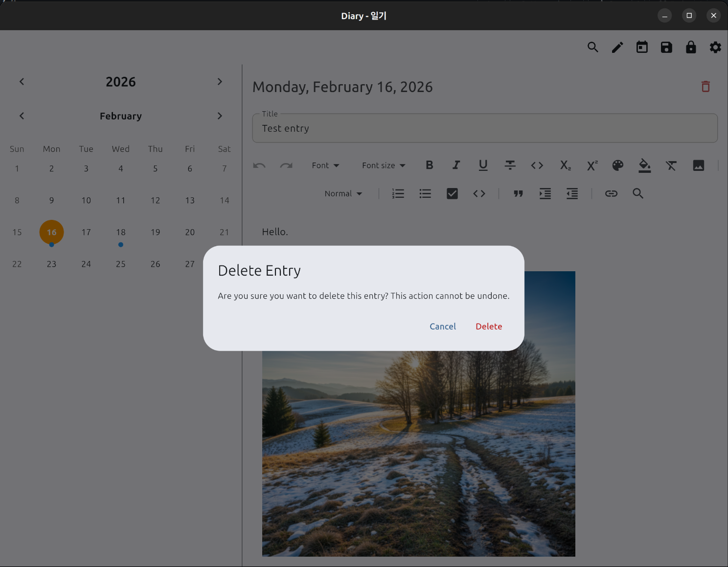The height and width of the screenshot is (567, 728).
Task: Minimize the Diary window
Action: click(x=664, y=16)
